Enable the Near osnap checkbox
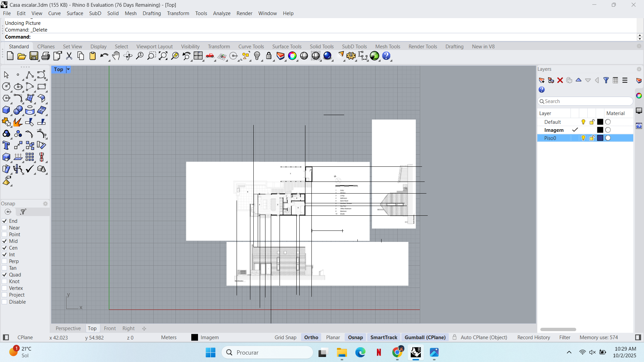 pos(5,228)
